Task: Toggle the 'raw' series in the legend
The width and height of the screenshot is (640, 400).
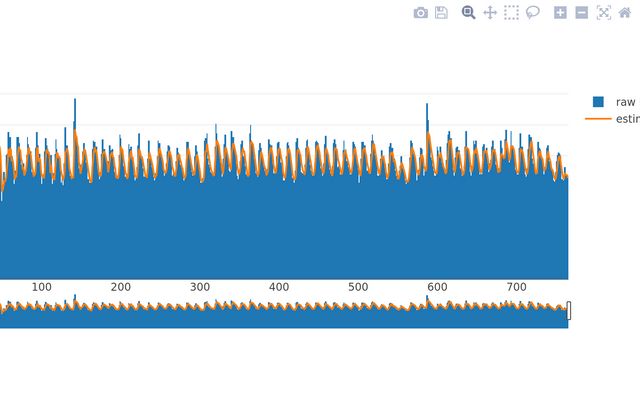Action: tap(625, 102)
